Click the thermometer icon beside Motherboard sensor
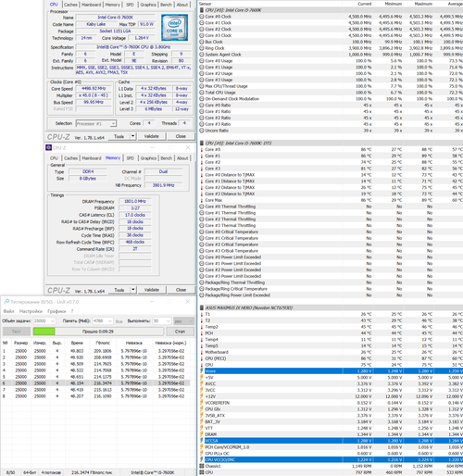The width and height of the screenshot is (463, 476). [202, 352]
